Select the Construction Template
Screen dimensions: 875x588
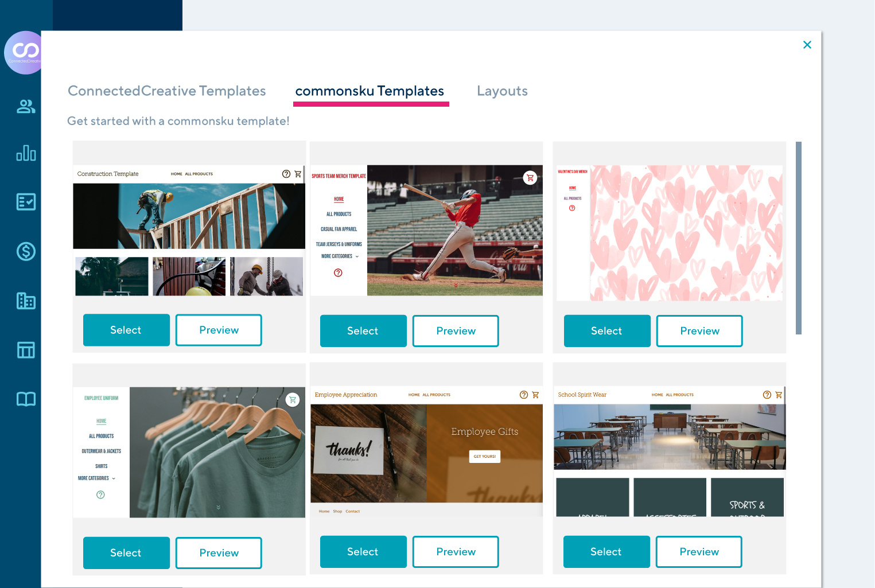pos(126,330)
